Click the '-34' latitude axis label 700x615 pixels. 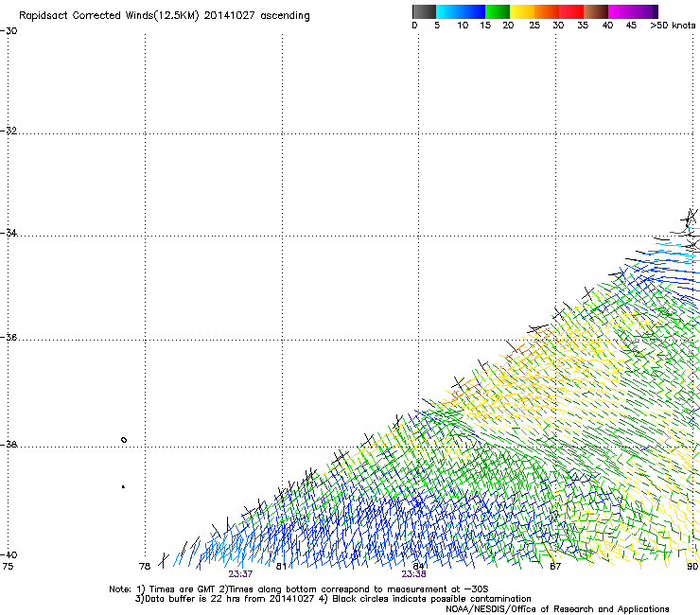tap(9, 233)
